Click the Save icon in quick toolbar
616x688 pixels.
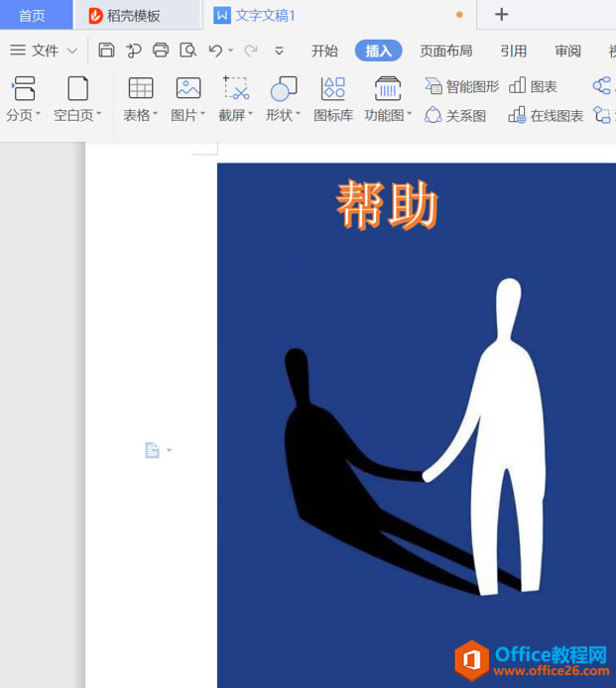coord(106,51)
